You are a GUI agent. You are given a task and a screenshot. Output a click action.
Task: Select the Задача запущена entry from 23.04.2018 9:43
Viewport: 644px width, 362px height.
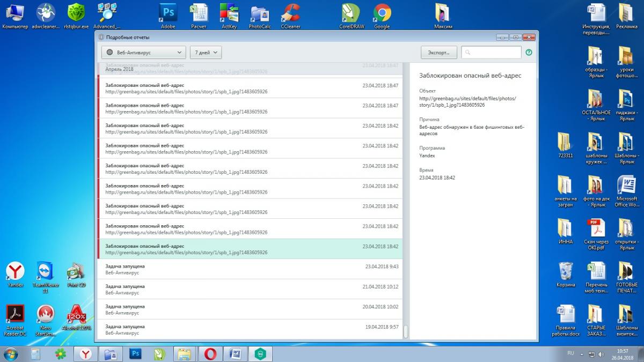250,269
